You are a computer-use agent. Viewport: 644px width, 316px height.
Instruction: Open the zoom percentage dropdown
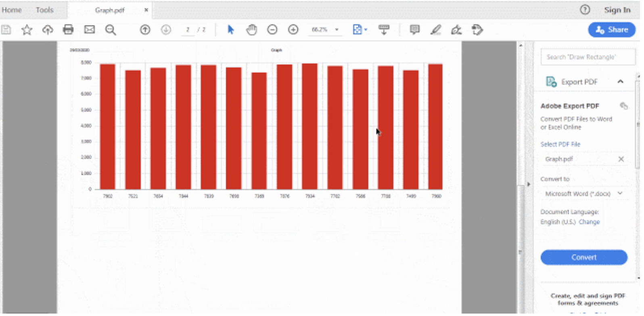(x=337, y=29)
